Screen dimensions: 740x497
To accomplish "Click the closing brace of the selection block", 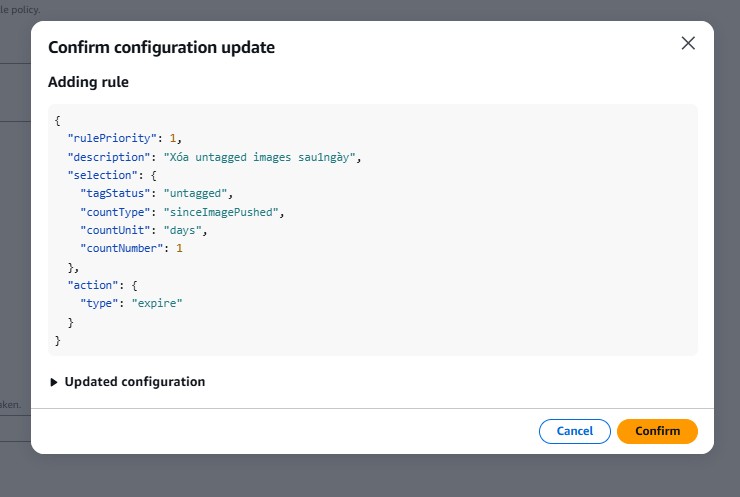I will point(72,267).
